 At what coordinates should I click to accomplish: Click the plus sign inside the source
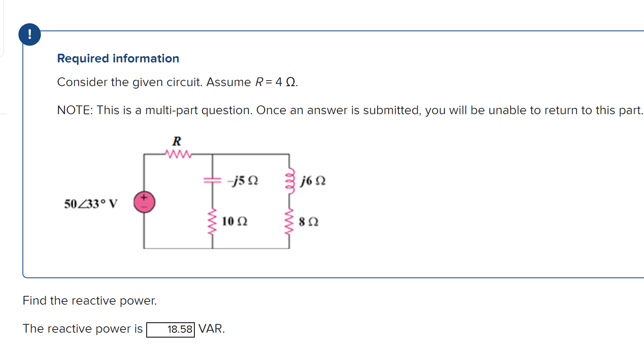(143, 198)
